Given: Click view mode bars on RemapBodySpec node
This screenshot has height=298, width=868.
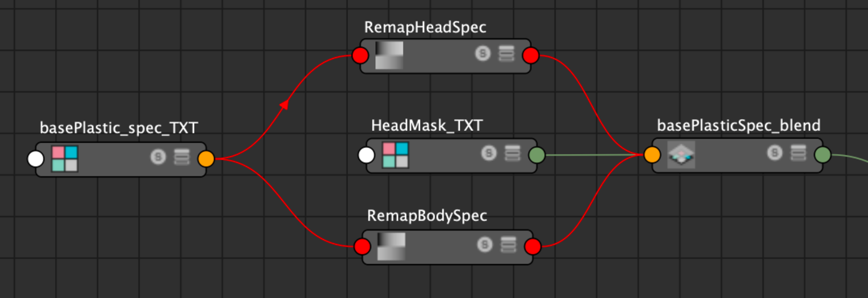Looking at the screenshot, I should pos(508,245).
